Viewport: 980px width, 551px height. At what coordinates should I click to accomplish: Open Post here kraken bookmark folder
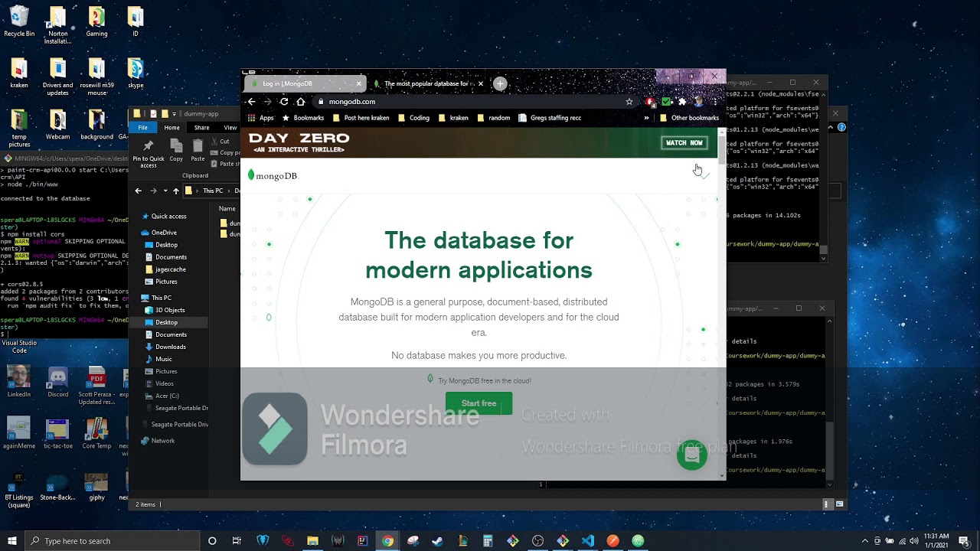click(360, 118)
